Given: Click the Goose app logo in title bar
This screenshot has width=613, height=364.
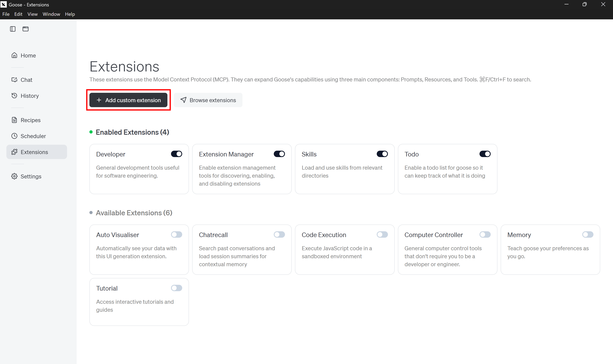Looking at the screenshot, I should coord(4,4).
